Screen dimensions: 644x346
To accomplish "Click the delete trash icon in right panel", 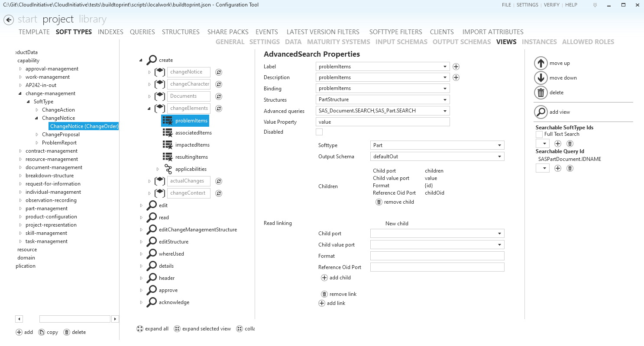I will pyautogui.click(x=540, y=92).
